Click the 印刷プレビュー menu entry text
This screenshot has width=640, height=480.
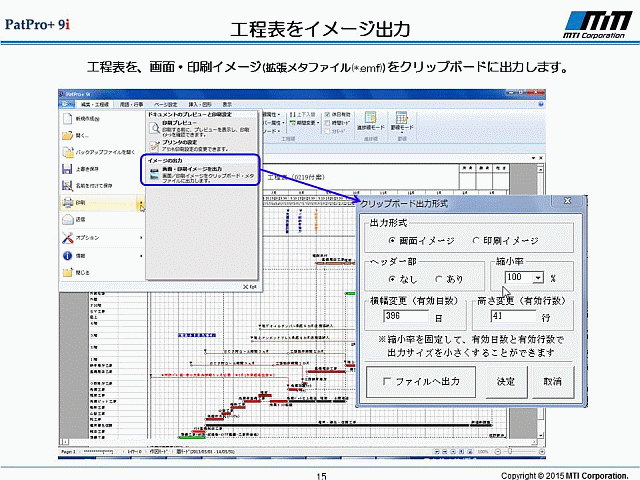coord(180,123)
